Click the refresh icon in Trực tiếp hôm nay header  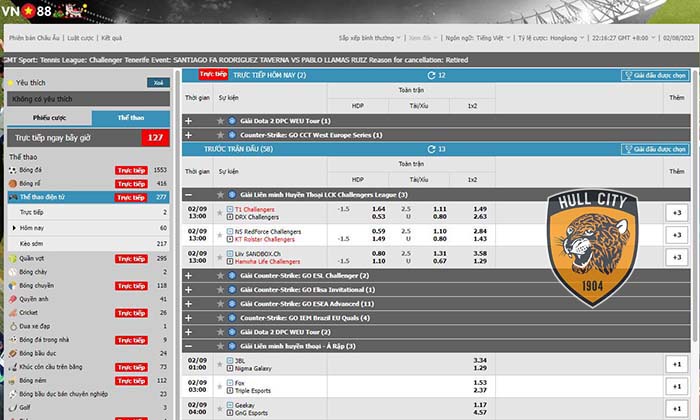(431, 75)
